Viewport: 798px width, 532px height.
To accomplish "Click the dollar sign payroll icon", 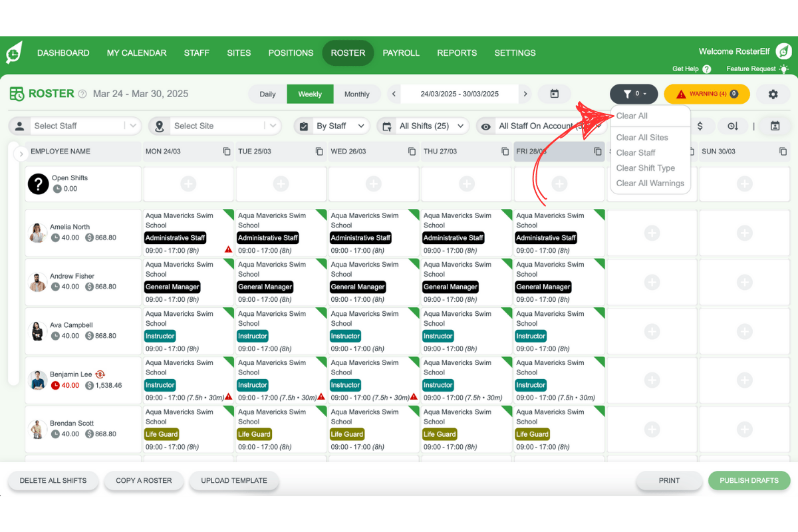I will coord(700,125).
